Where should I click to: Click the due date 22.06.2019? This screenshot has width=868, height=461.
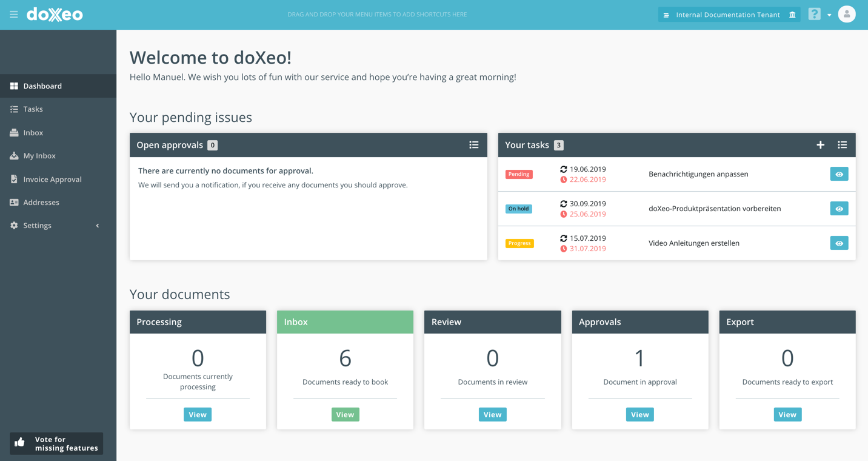pyautogui.click(x=587, y=180)
